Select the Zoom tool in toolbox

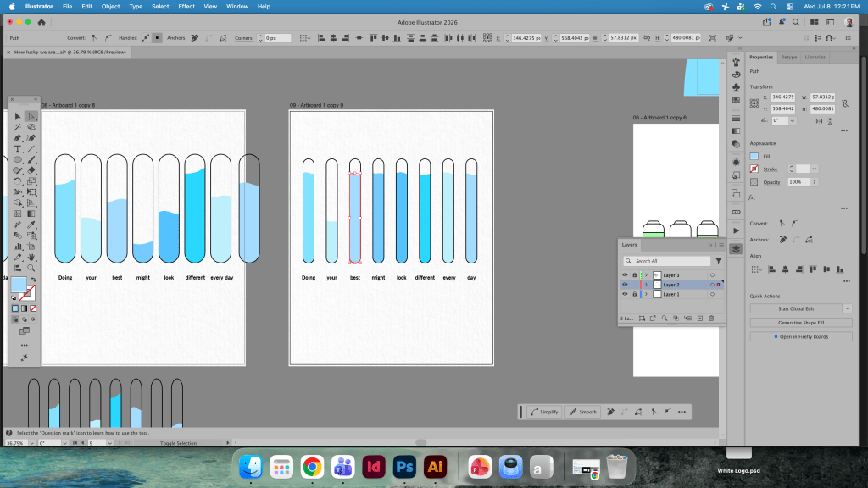point(31,269)
